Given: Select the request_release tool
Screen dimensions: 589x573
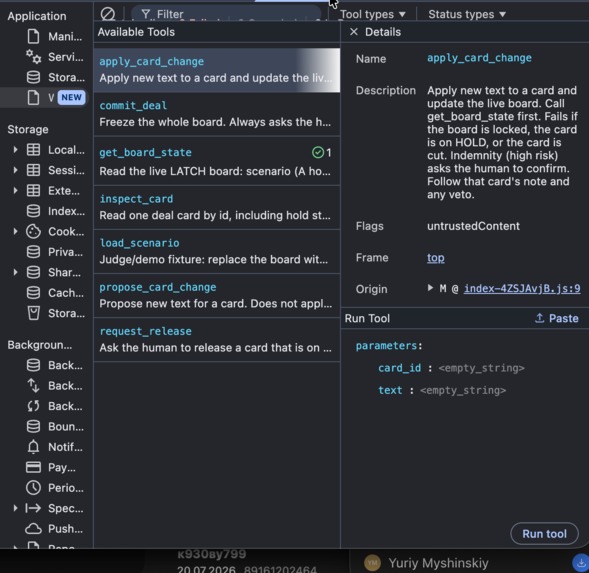Looking at the screenshot, I should click(217, 340).
